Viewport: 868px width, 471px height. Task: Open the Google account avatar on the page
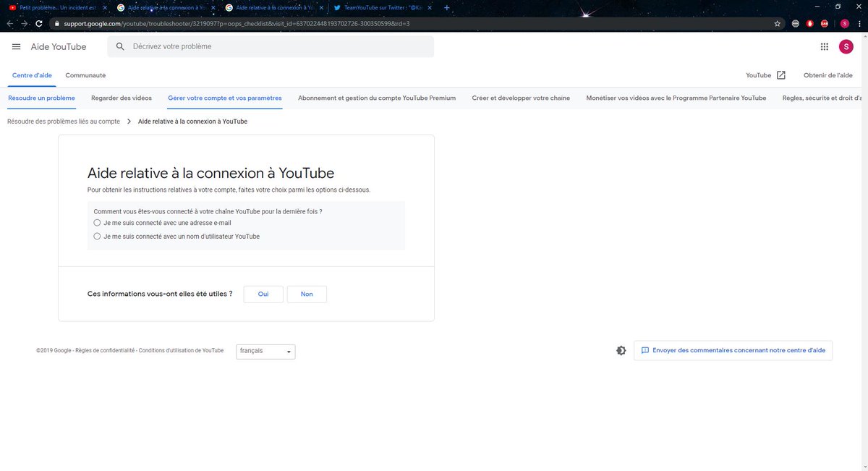point(846,46)
